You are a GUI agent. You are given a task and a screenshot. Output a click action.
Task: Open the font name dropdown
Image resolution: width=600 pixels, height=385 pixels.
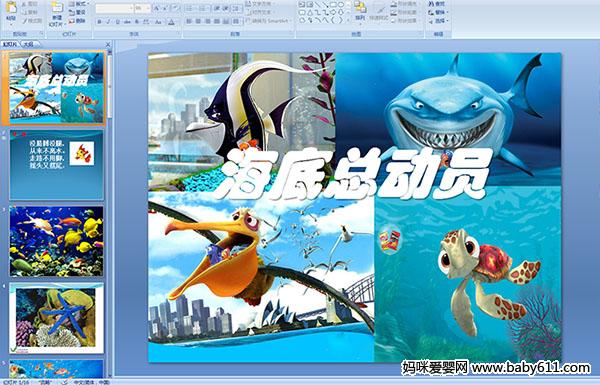[114, 8]
